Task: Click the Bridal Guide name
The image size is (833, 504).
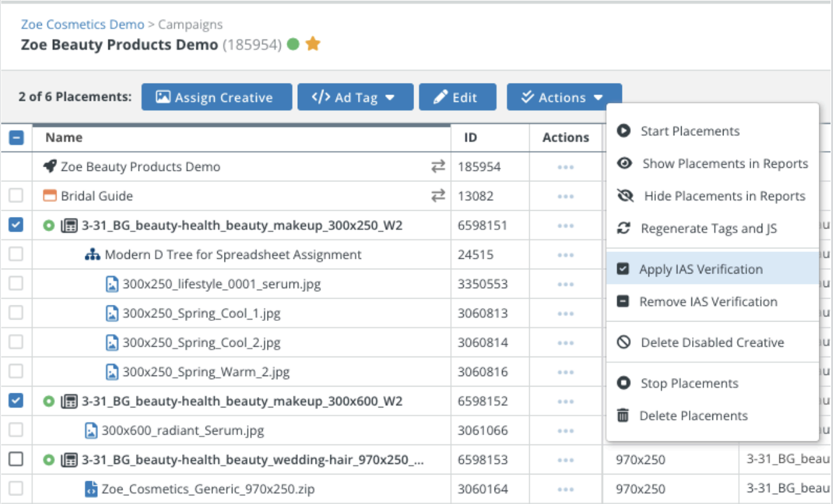Action: (97, 196)
